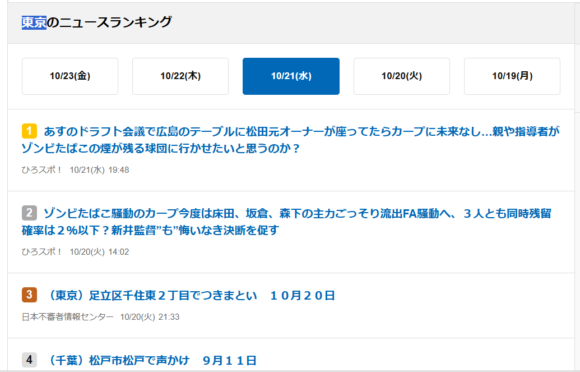The width and height of the screenshot is (580, 372).
Task: Open the 松戸市松戸で声かけ article
Action: tap(152, 361)
